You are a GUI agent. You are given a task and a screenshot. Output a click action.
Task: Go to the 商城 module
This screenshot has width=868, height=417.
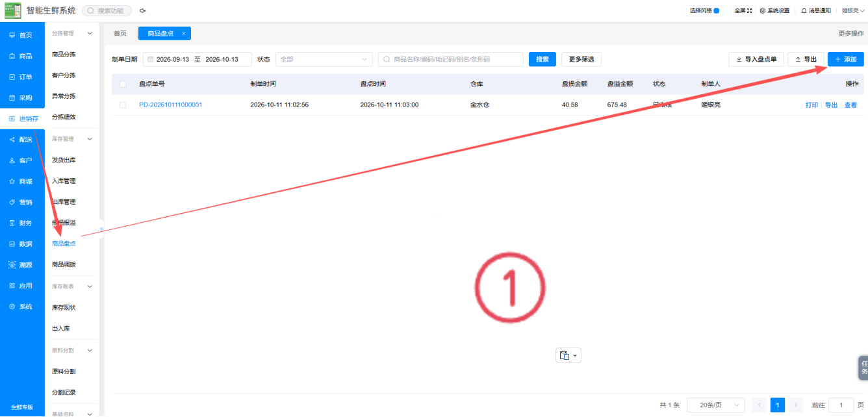(x=22, y=181)
